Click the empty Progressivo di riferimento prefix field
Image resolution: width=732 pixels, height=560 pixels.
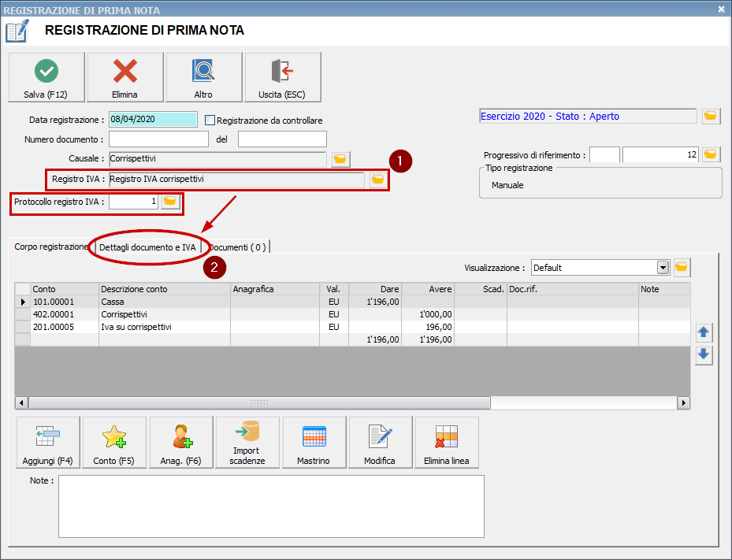(x=604, y=154)
